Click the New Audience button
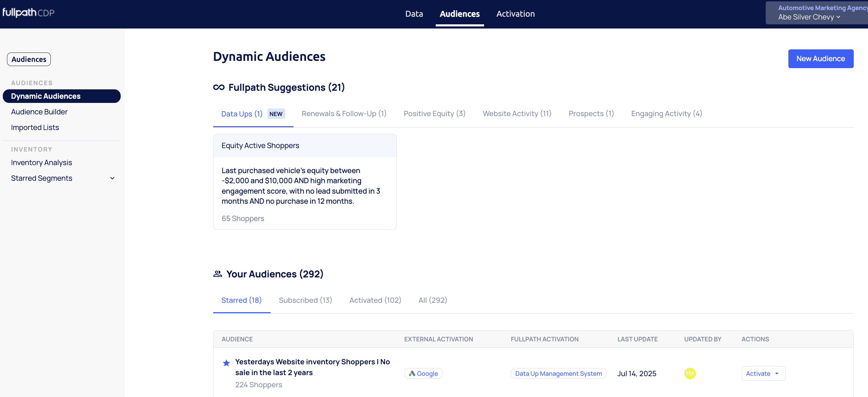The width and height of the screenshot is (868, 397). [x=820, y=59]
